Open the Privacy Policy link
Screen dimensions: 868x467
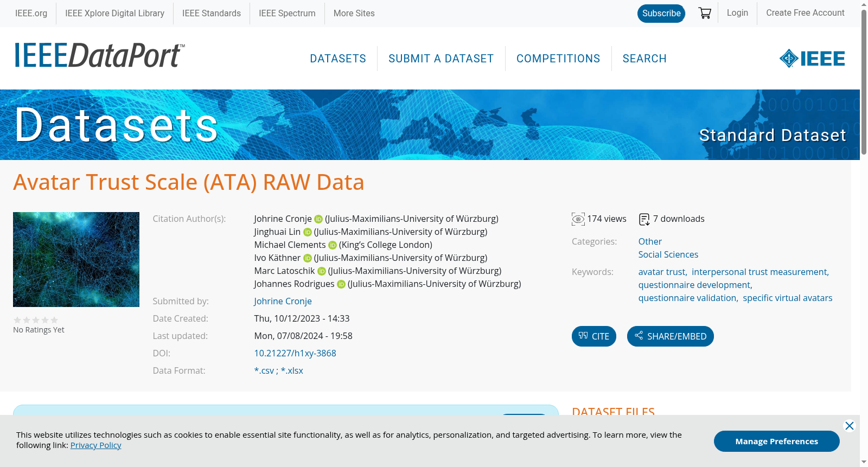(x=95, y=445)
